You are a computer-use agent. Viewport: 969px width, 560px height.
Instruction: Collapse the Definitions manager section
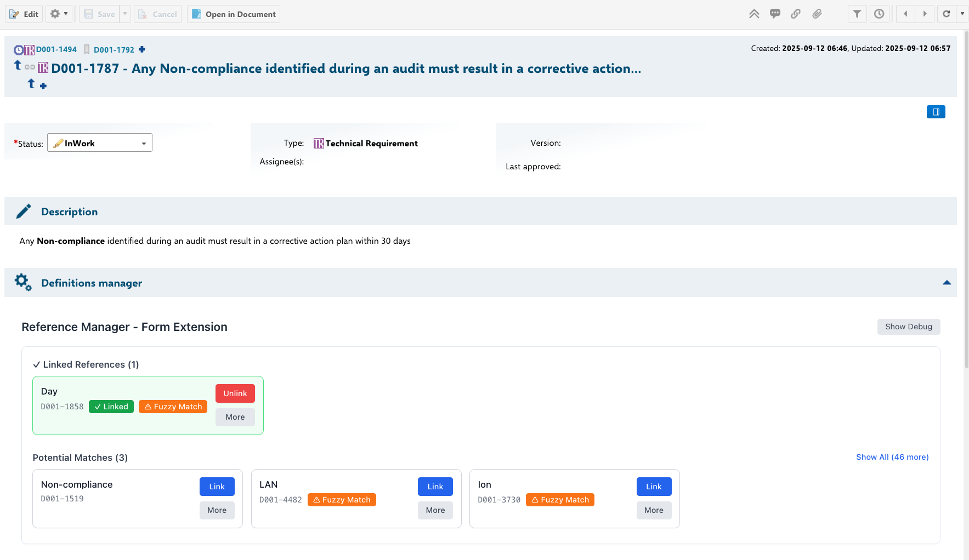pyautogui.click(x=947, y=282)
